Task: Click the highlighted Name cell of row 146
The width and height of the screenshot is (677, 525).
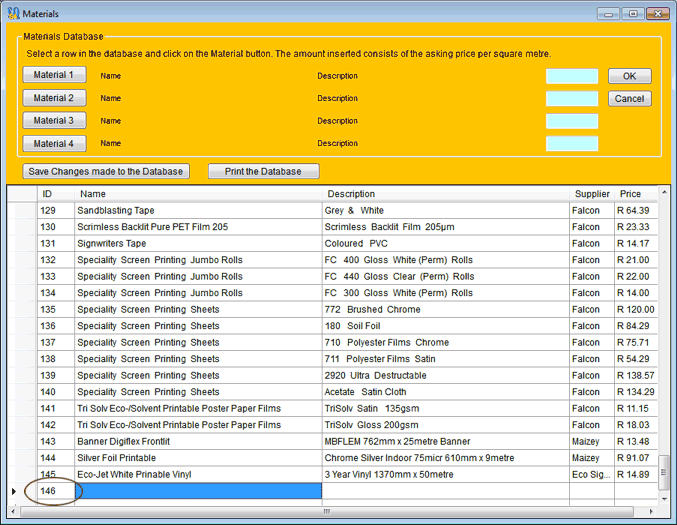Action: point(199,491)
